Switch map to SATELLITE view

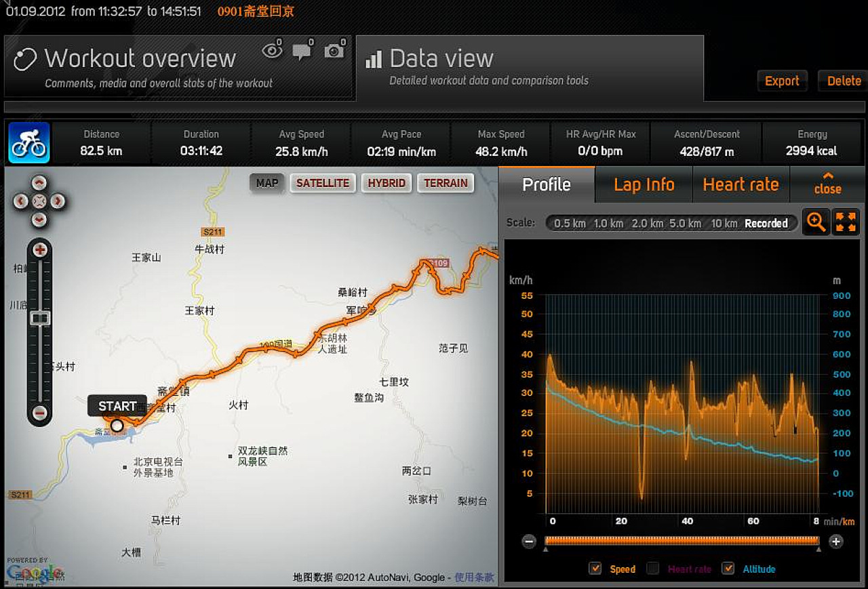click(x=323, y=183)
